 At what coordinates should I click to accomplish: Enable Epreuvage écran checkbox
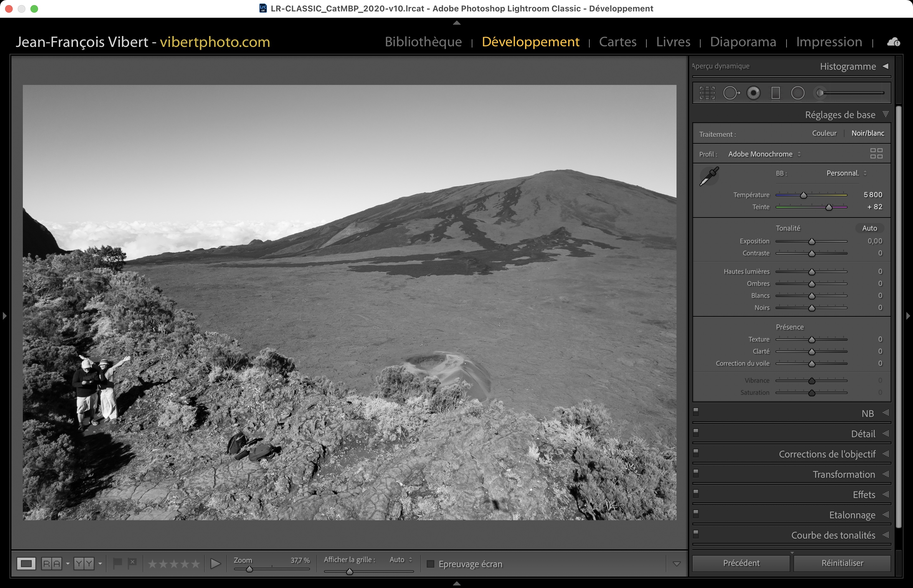coord(431,564)
